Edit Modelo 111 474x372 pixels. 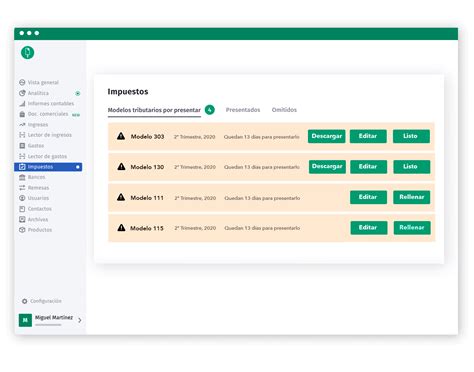pos(368,197)
